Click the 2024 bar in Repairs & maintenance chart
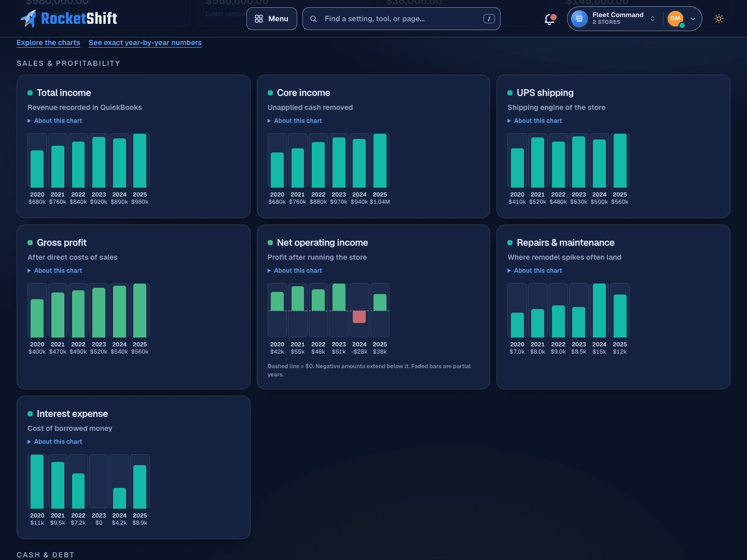The image size is (747, 560). point(600,311)
